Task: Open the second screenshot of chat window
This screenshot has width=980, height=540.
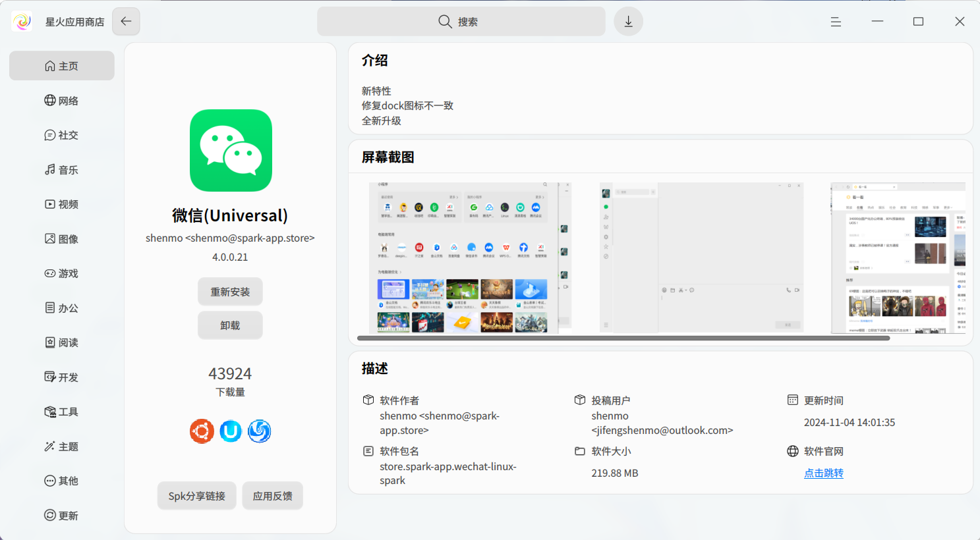Action: click(x=702, y=257)
